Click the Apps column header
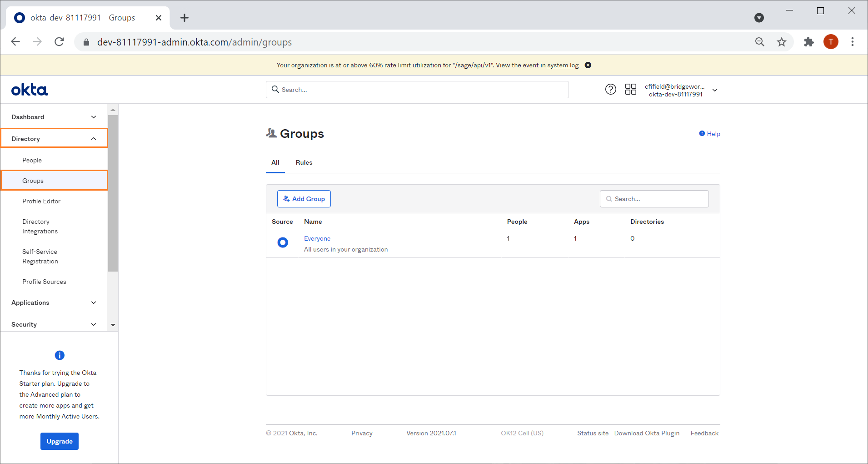868x464 pixels. 582,222
